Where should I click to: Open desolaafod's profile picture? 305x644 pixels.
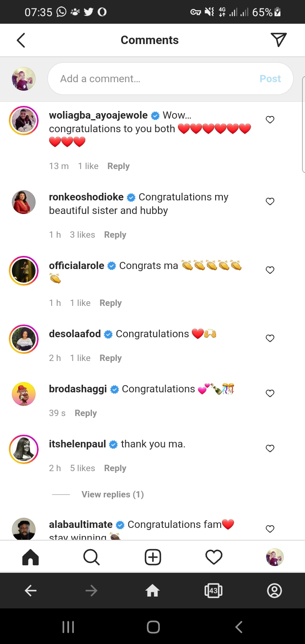24,339
